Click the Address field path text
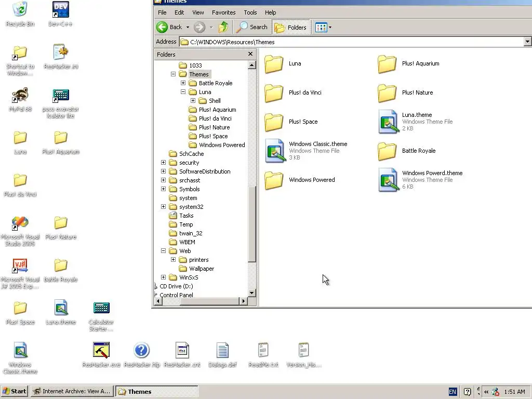This screenshot has height=399, width=532. (x=232, y=42)
